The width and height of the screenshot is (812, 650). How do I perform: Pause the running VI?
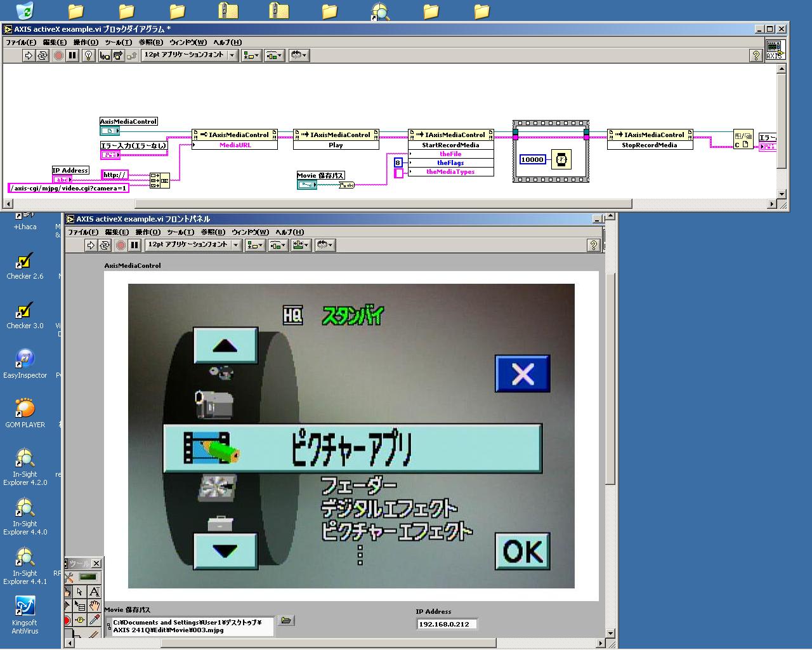tap(72, 55)
